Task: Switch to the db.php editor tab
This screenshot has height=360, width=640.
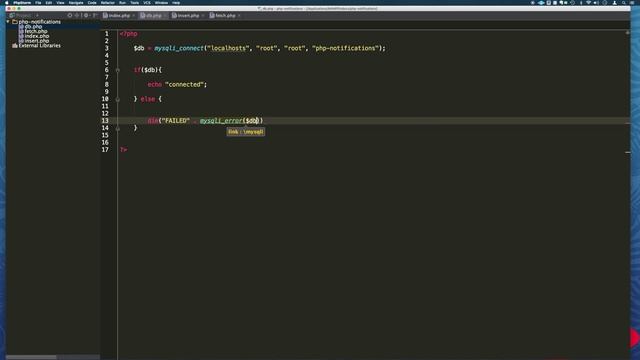Action: (x=153, y=16)
